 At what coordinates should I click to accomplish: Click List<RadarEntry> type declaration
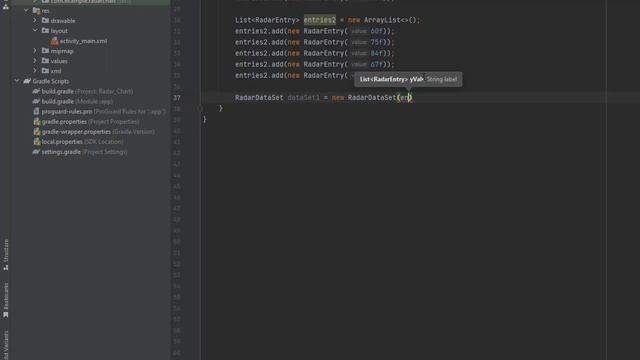pyautogui.click(x=267, y=20)
